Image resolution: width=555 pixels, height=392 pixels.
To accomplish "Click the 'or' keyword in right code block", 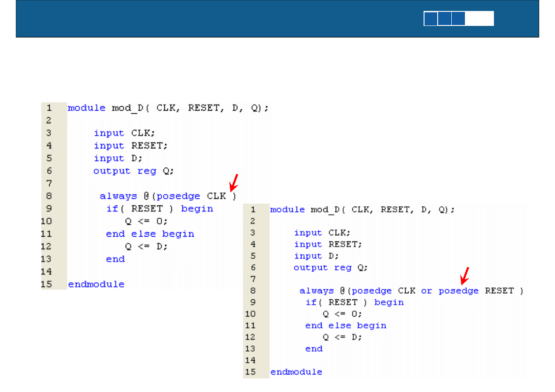I will pos(426,291).
